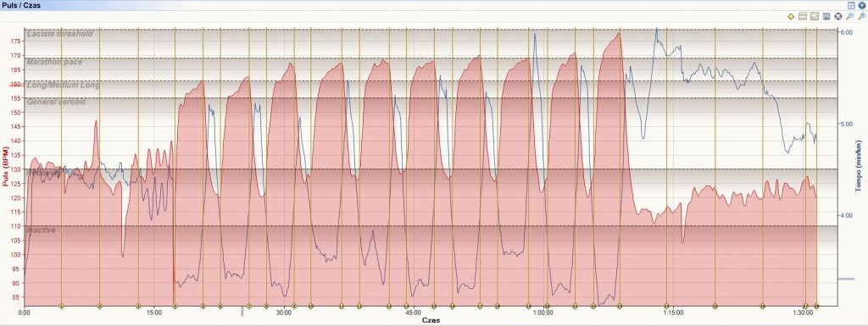Open the chart line display options icon

[x=815, y=16]
